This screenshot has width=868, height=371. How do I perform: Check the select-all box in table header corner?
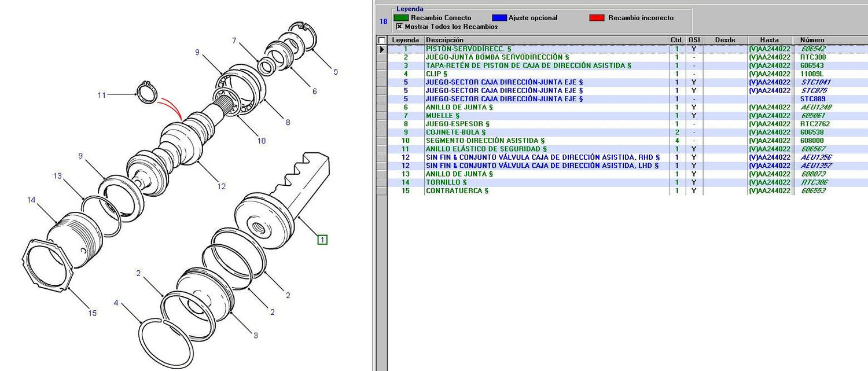point(381,41)
